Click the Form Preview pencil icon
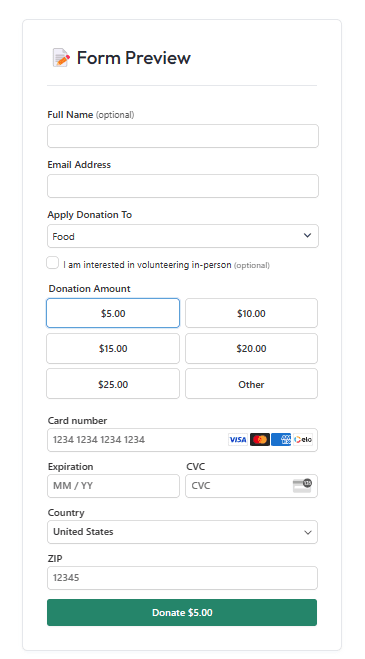 [61, 58]
